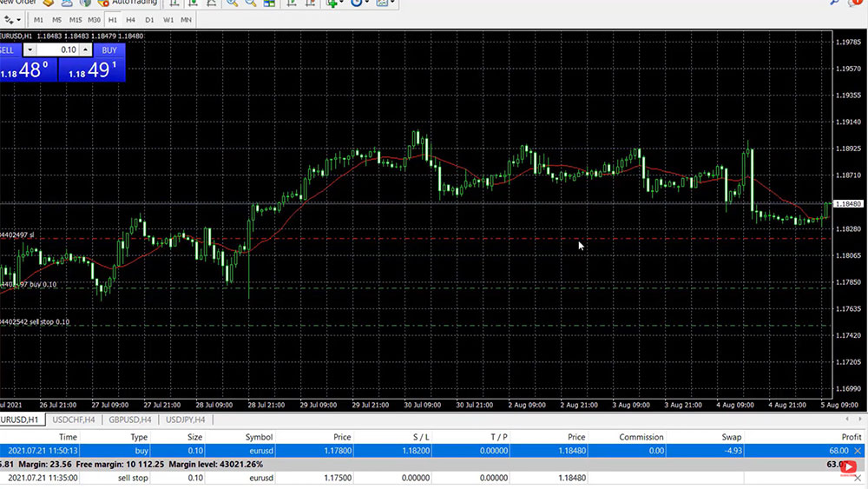
Task: Click the Type column header
Action: [x=139, y=437]
